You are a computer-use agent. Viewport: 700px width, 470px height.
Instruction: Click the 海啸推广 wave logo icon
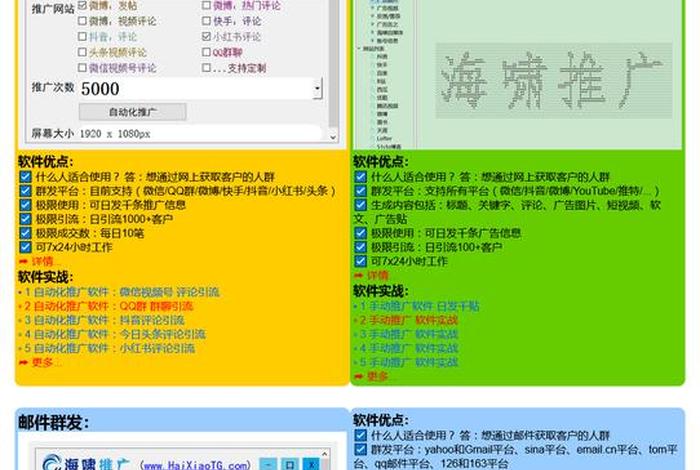(52, 463)
